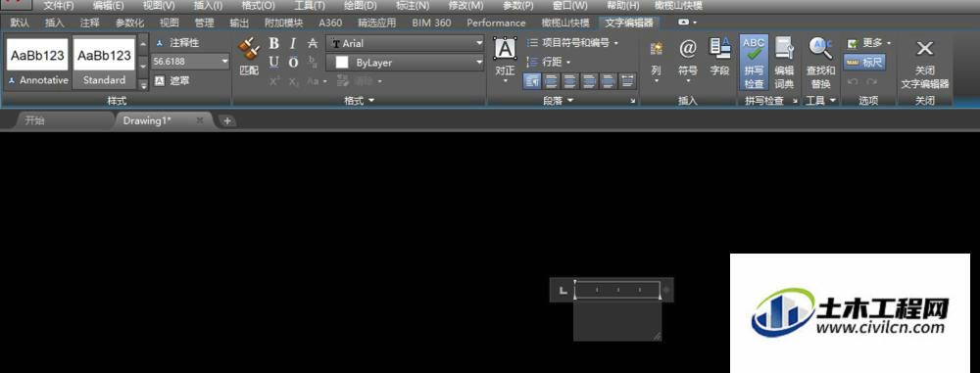Image resolution: width=980 pixels, height=373 pixels.
Task: Close the Drawing1 document tab
Action: point(199,120)
